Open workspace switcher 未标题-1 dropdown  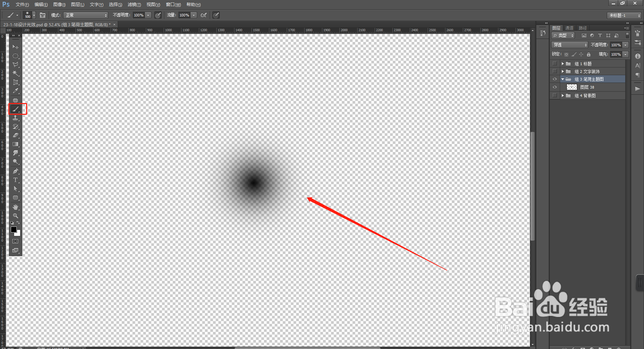point(624,15)
